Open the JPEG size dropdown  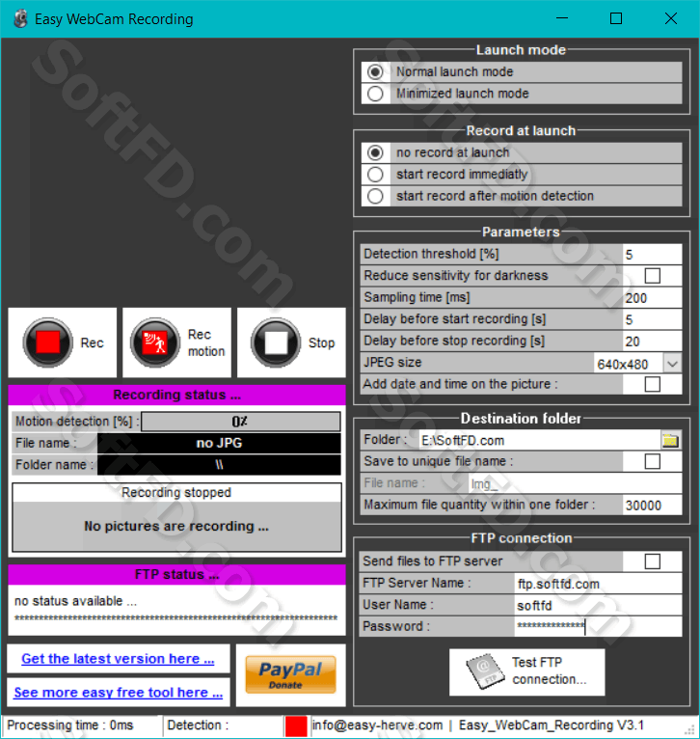coord(672,364)
